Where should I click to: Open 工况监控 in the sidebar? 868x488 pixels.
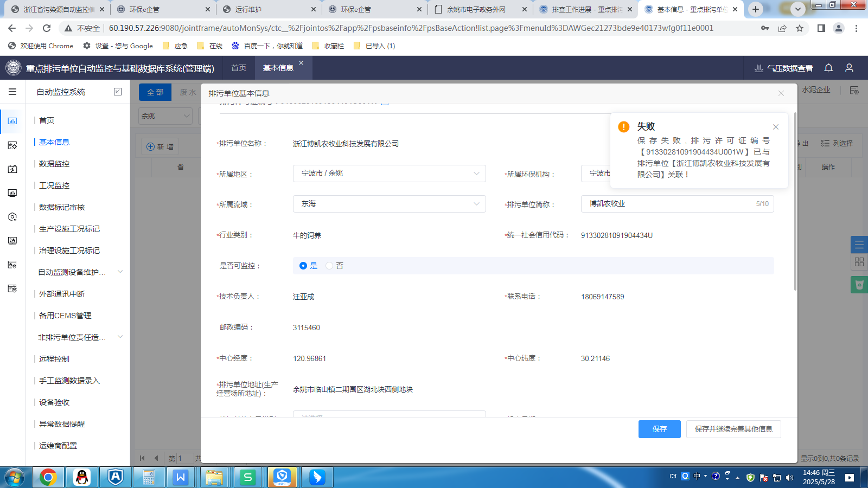[54, 185]
